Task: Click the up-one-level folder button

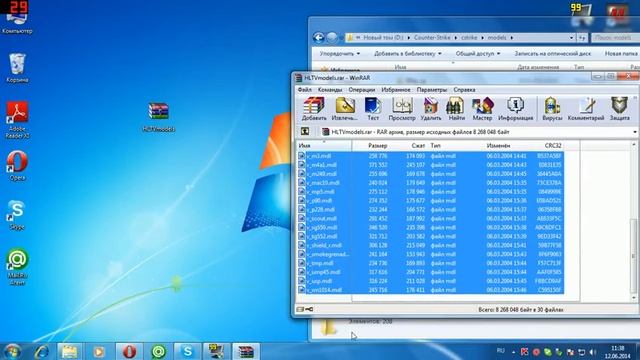Action: pos(305,131)
